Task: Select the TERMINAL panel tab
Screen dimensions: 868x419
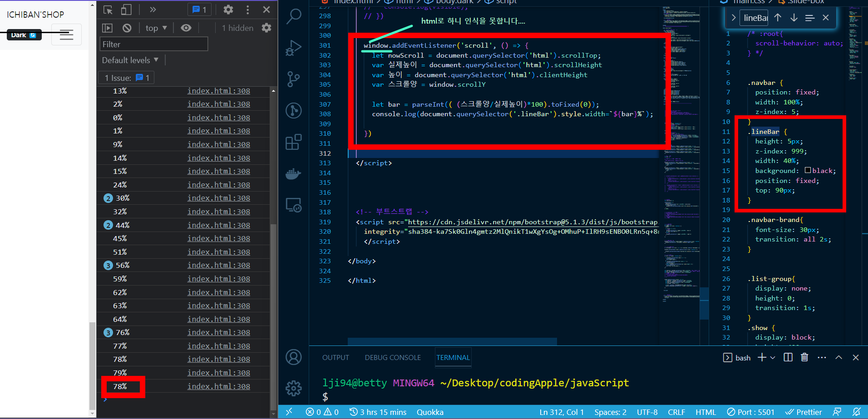Action: coord(453,358)
